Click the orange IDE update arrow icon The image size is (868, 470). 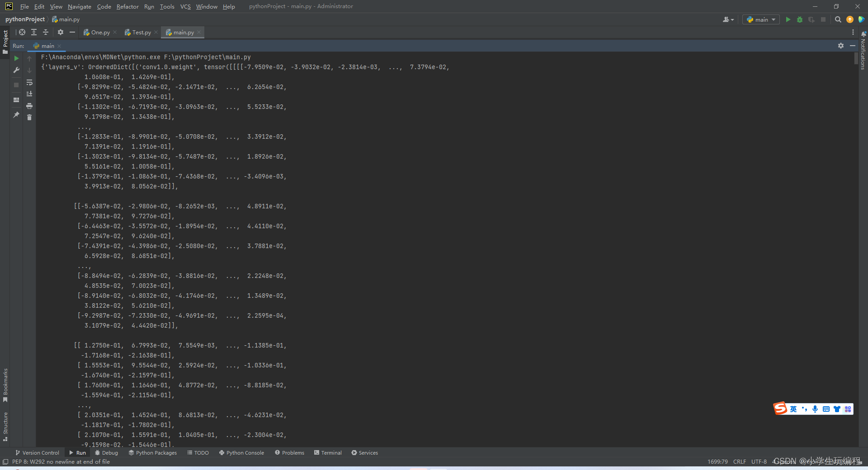tap(850, 19)
